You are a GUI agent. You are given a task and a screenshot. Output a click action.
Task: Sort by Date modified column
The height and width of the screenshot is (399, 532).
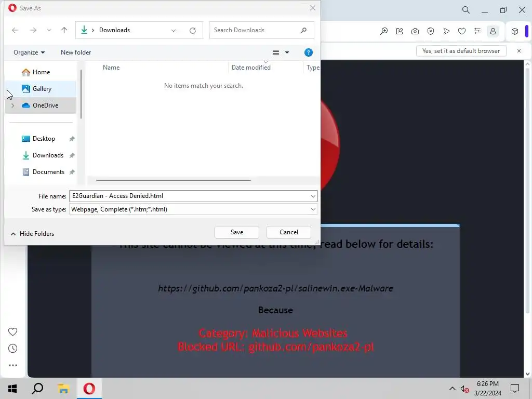[x=251, y=67]
